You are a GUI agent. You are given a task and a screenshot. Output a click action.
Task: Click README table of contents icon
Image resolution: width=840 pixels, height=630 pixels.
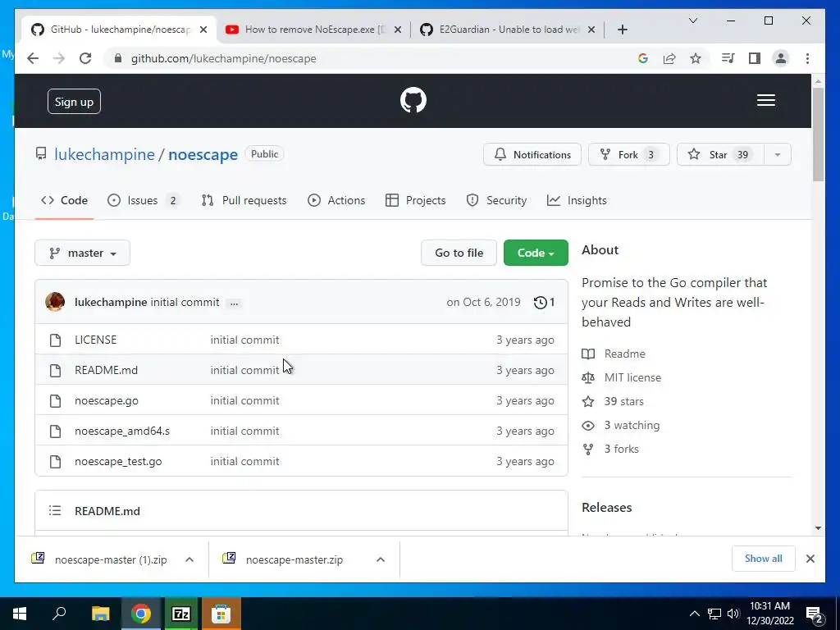pyautogui.click(x=55, y=510)
